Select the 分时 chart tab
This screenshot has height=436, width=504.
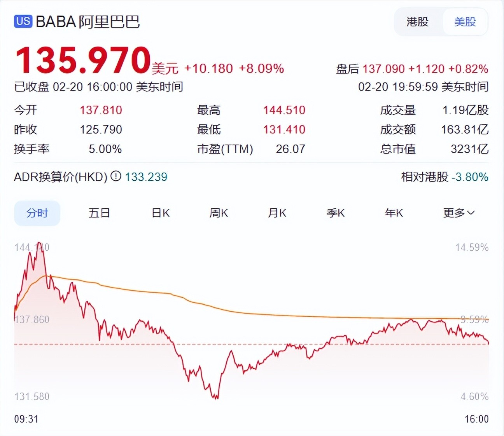(x=37, y=213)
